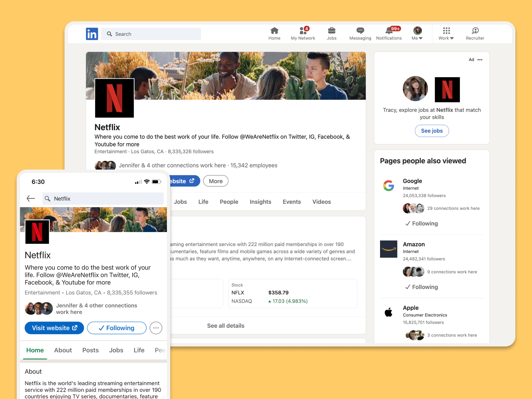Open ad options three-dot menu
Image resolution: width=532 pixels, height=399 pixels.
pyautogui.click(x=480, y=60)
